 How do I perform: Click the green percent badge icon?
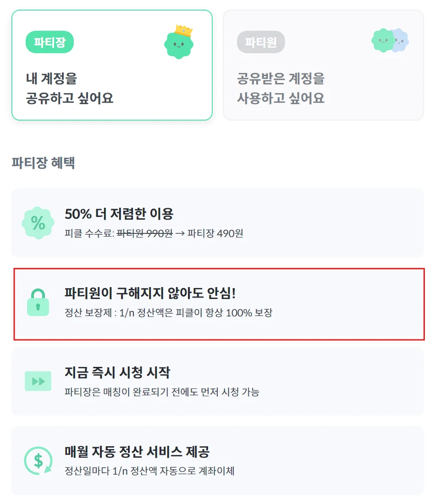(38, 223)
